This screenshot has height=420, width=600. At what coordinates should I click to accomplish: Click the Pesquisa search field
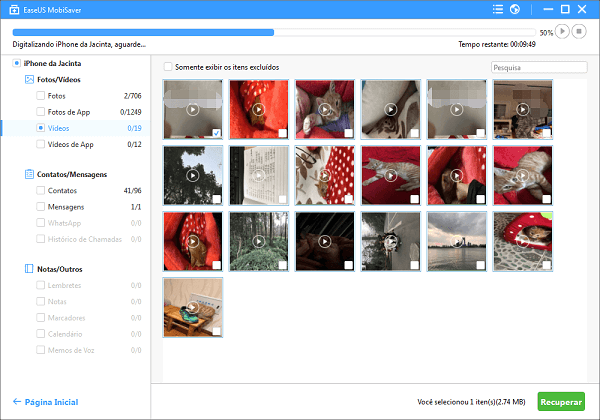point(539,68)
